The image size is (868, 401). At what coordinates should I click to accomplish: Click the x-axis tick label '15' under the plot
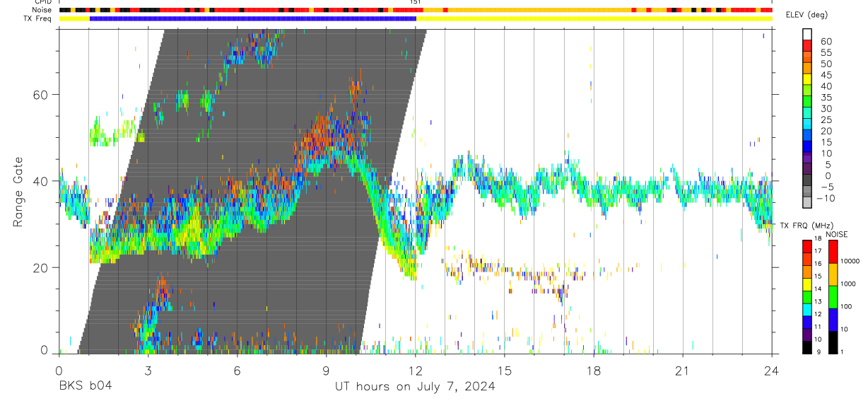coord(504,370)
